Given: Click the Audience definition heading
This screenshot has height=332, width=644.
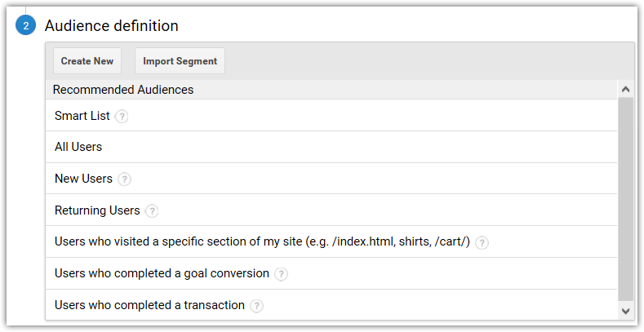Looking at the screenshot, I should [x=111, y=25].
